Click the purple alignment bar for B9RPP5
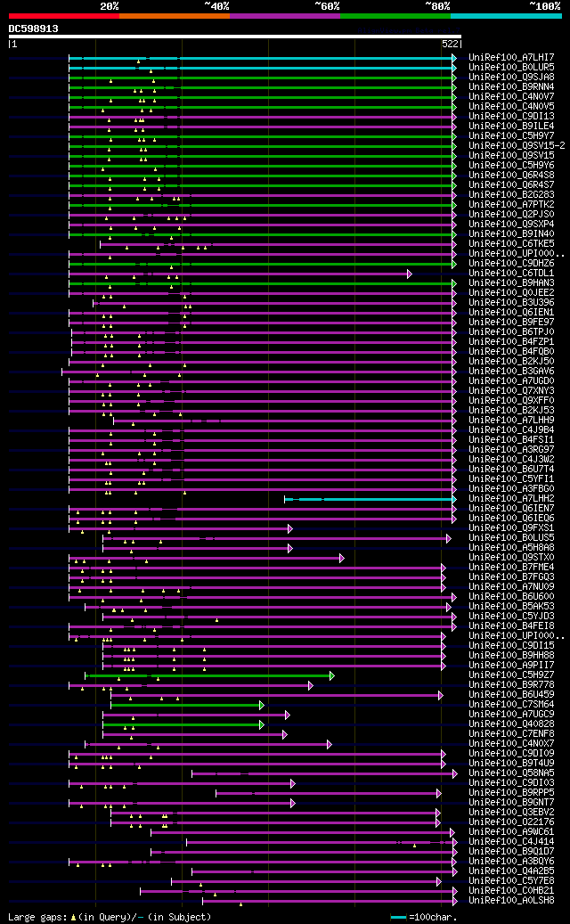This screenshot has width=570, height=924. click(x=327, y=794)
